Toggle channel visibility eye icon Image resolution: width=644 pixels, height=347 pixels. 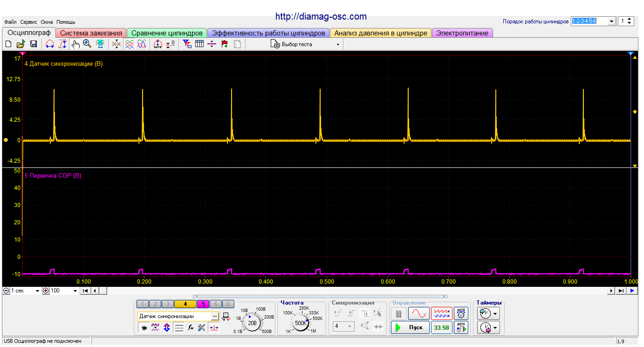tap(144, 328)
